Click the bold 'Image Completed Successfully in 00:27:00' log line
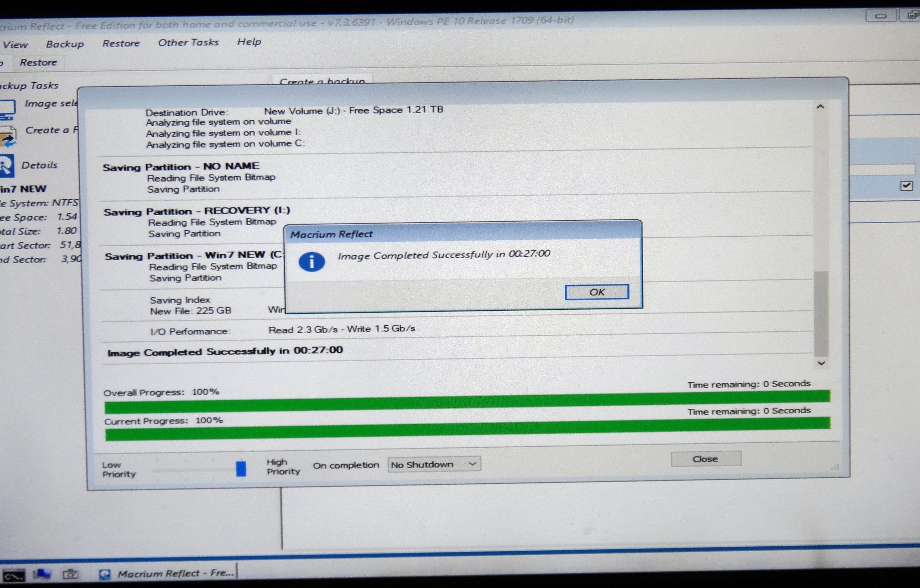This screenshot has width=920, height=588. tap(225, 351)
